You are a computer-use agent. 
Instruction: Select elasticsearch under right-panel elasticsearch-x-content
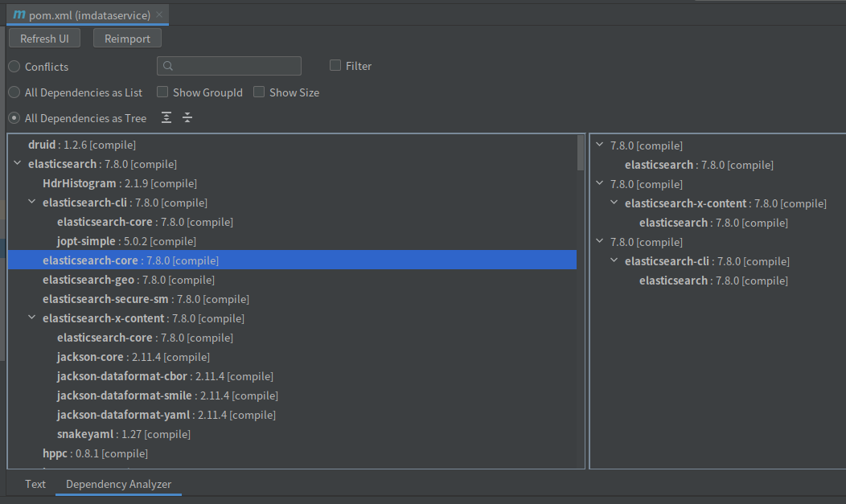point(713,223)
